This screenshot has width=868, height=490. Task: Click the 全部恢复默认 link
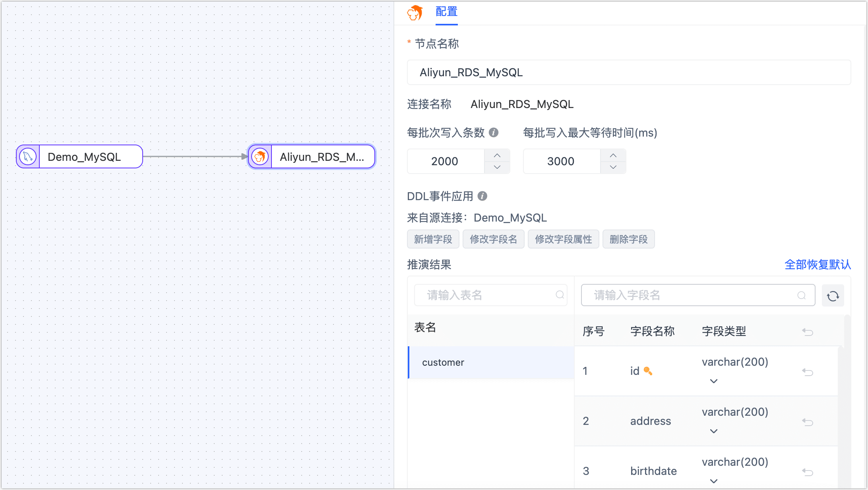point(818,265)
